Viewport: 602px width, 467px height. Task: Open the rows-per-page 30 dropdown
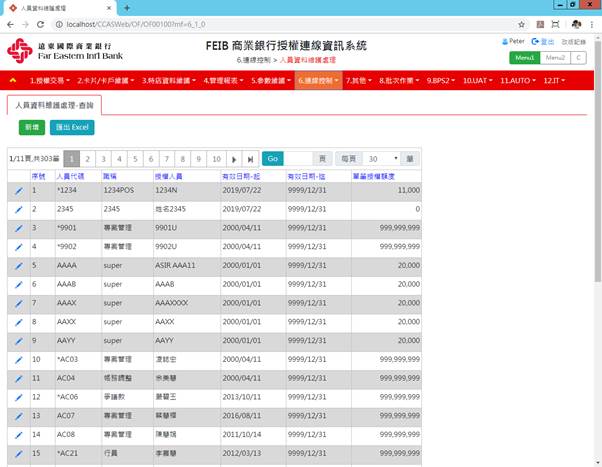coord(382,159)
